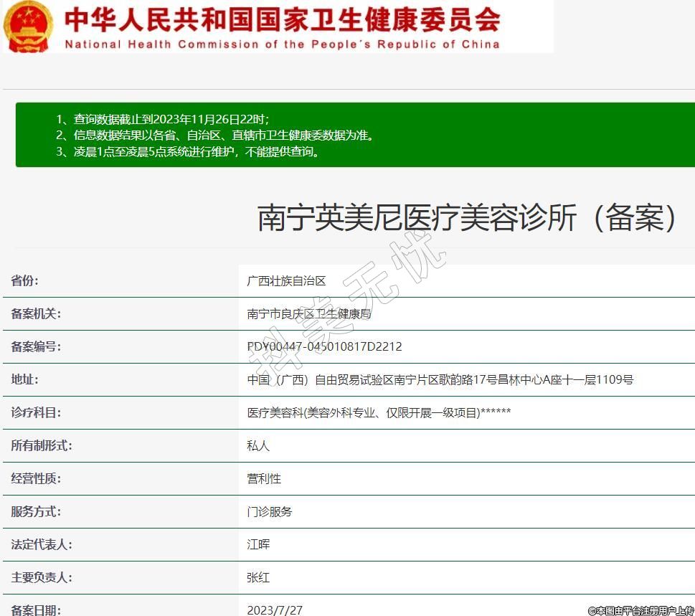Screen dimensions: 695x616
Task: Click the clinic address value text
Action: (x=440, y=379)
